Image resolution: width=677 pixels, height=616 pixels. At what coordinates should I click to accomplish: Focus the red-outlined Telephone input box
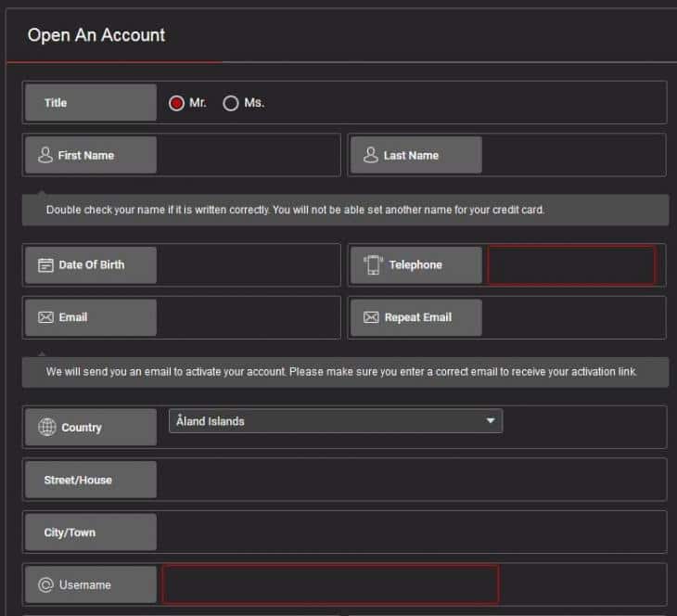pos(571,265)
